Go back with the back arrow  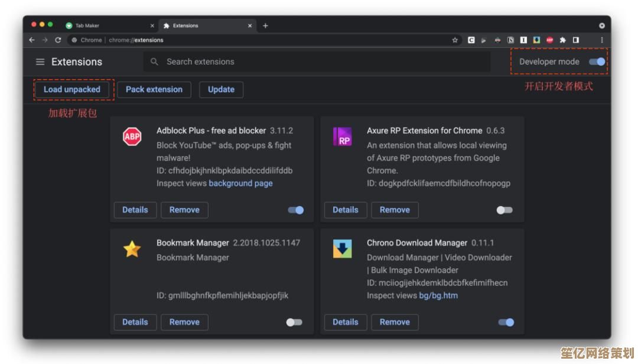pyautogui.click(x=32, y=40)
